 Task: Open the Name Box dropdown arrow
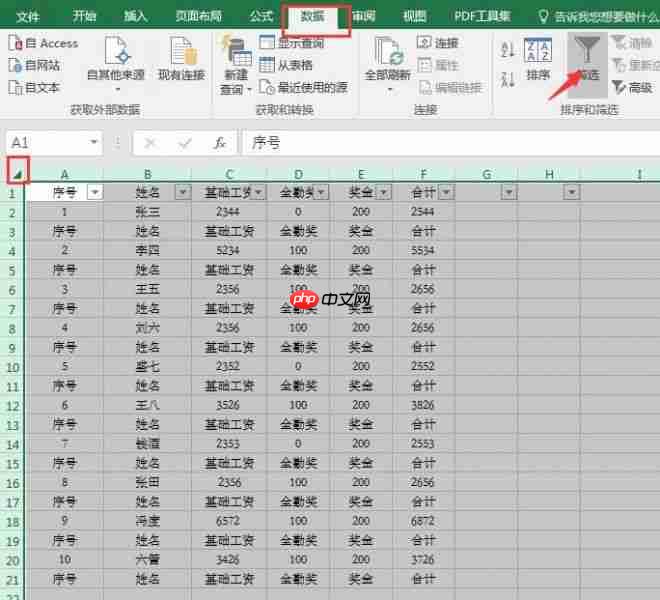click(x=94, y=142)
